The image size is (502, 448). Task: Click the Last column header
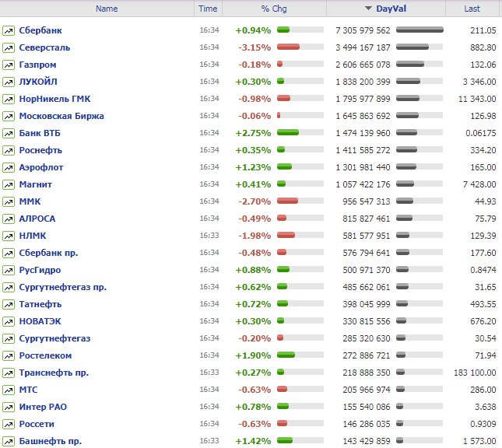(472, 9)
